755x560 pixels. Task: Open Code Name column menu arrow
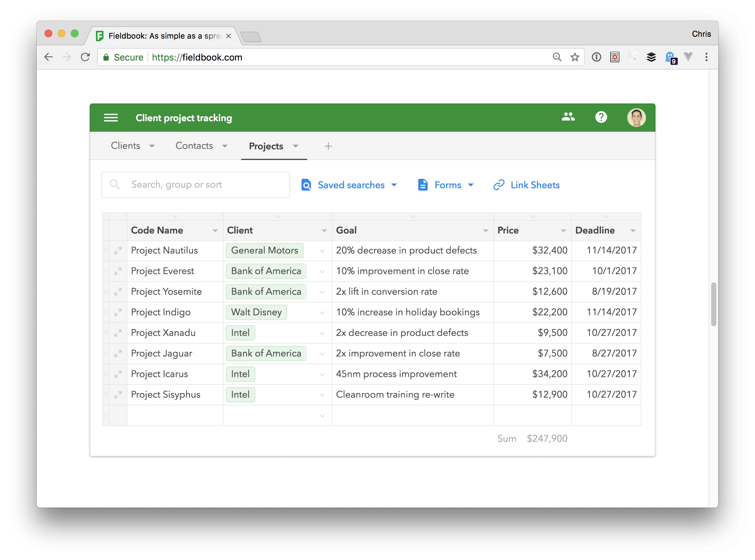click(215, 231)
